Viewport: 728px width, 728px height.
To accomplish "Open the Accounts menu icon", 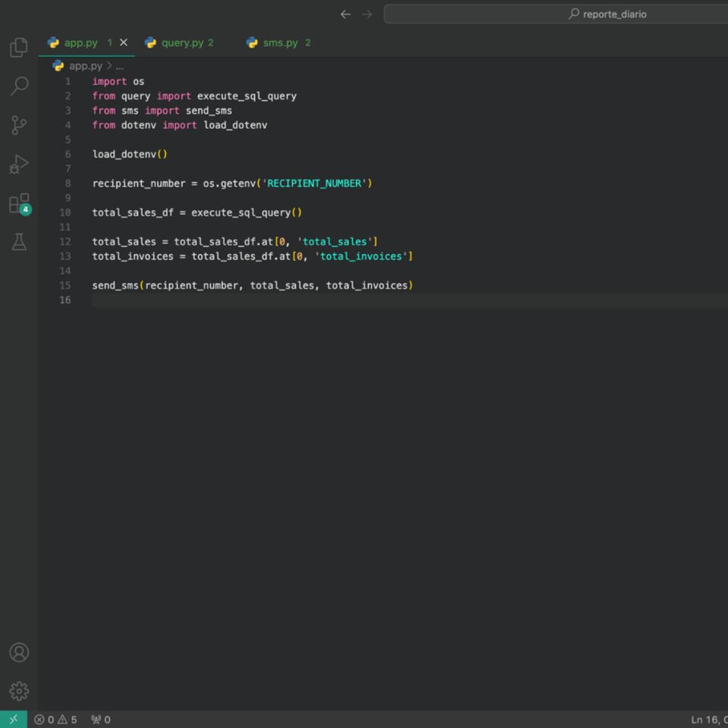I will coord(19,652).
